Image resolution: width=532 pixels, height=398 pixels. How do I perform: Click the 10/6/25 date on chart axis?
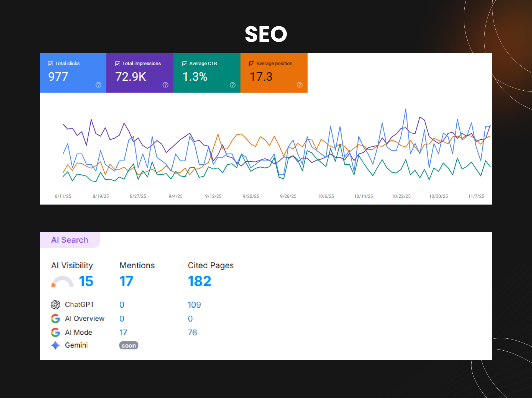[326, 196]
